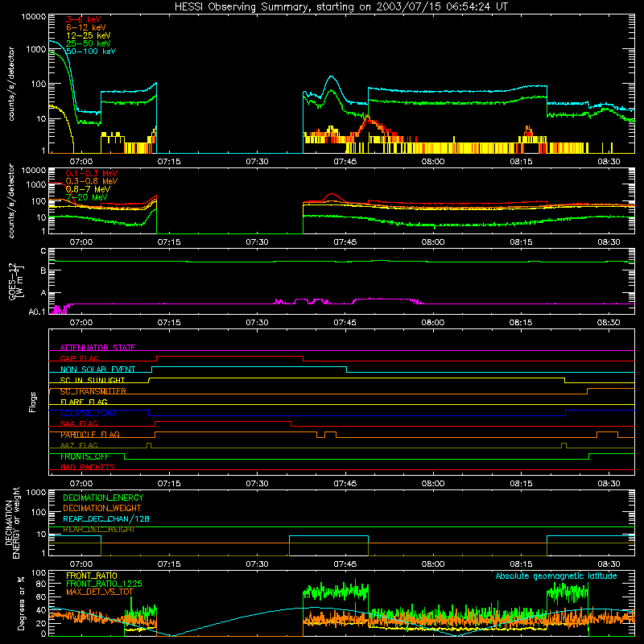Click the NON_SOLAR_EVENT flag label
Viewport: 644px width, 644px height.
97,369
